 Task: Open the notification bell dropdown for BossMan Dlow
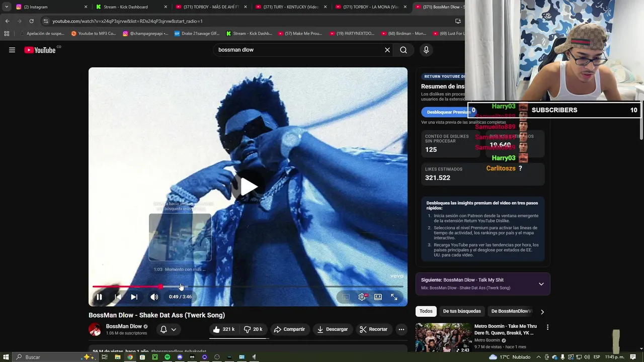[x=168, y=329]
